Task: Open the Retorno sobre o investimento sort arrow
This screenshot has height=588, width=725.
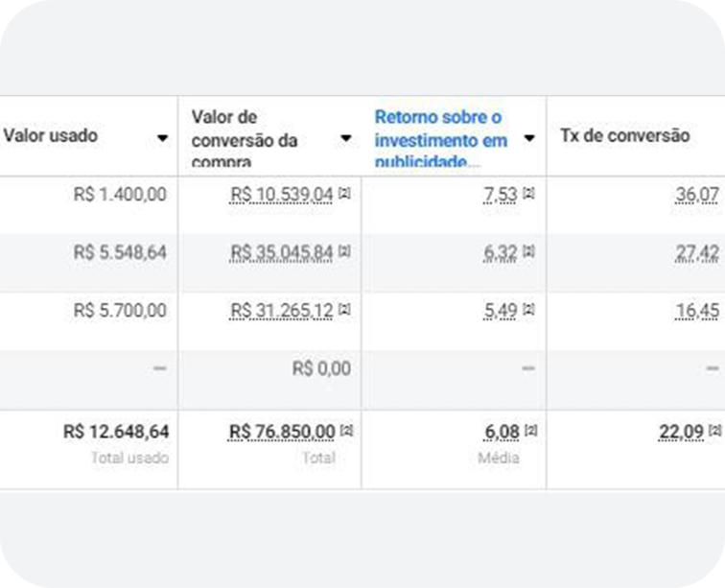Action: tap(528, 138)
